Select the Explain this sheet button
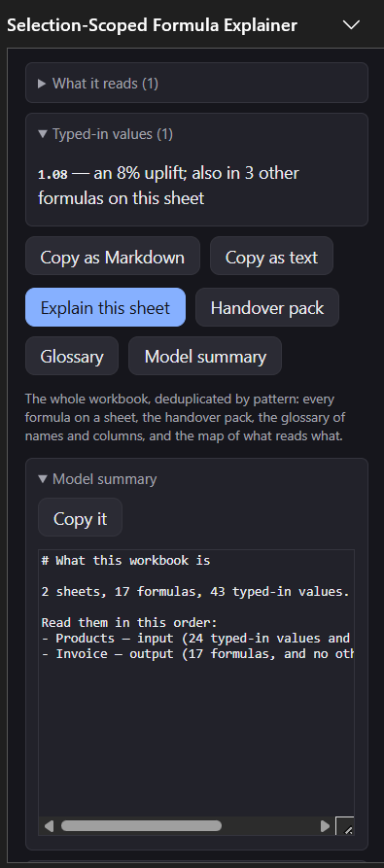This screenshot has width=384, height=868. (105, 307)
